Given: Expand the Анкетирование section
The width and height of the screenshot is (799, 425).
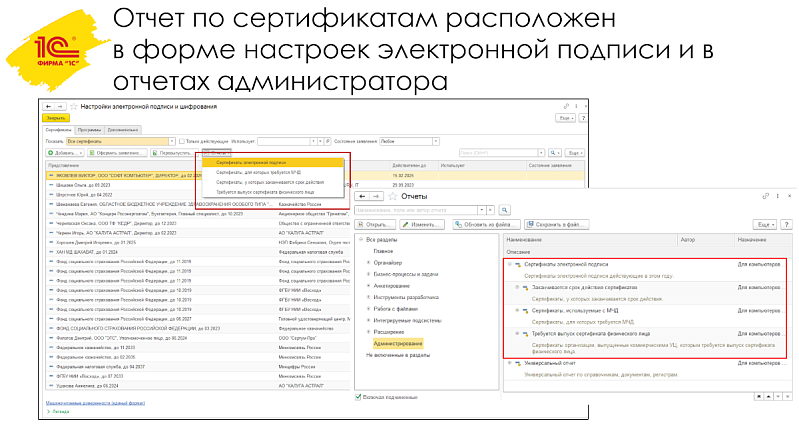Looking at the screenshot, I should [368, 286].
